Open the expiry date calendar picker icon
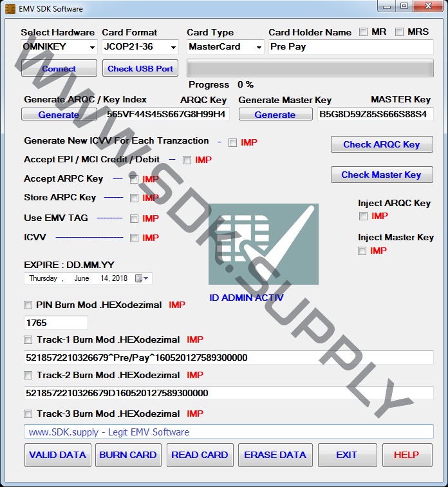The image size is (448, 487). pos(142,278)
